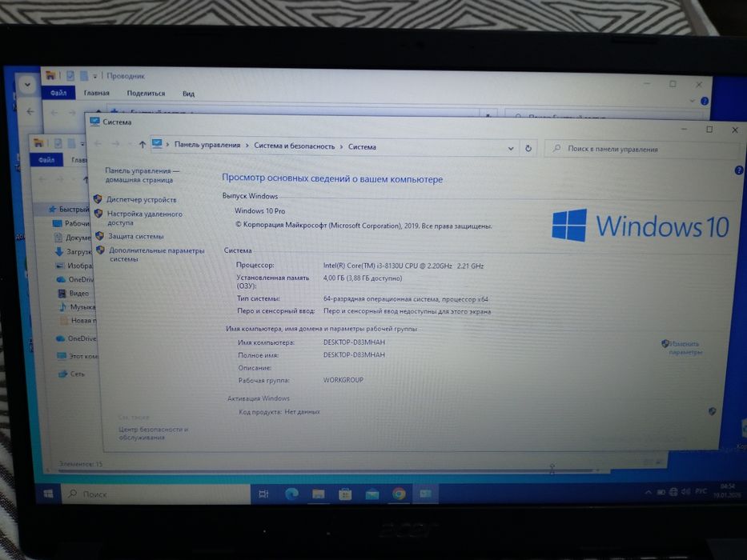This screenshot has width=747, height=560.
Task: Open Защита системы link
Action: point(136,236)
